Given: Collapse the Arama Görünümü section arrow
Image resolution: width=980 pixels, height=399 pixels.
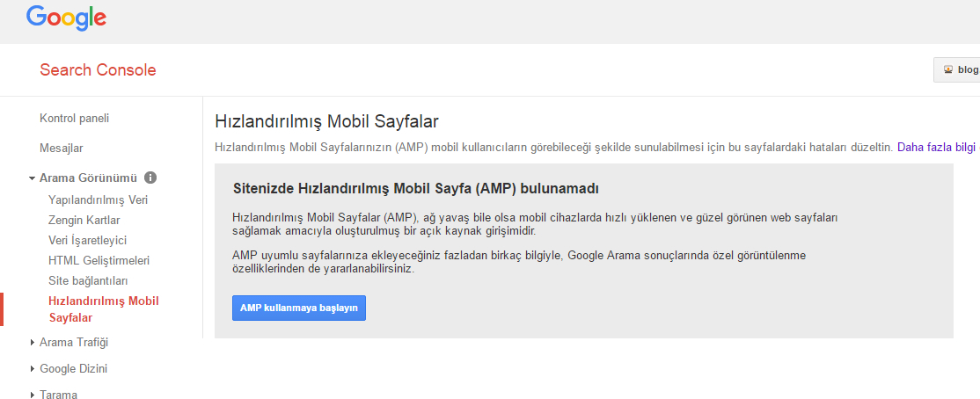Looking at the screenshot, I should pos(33,178).
